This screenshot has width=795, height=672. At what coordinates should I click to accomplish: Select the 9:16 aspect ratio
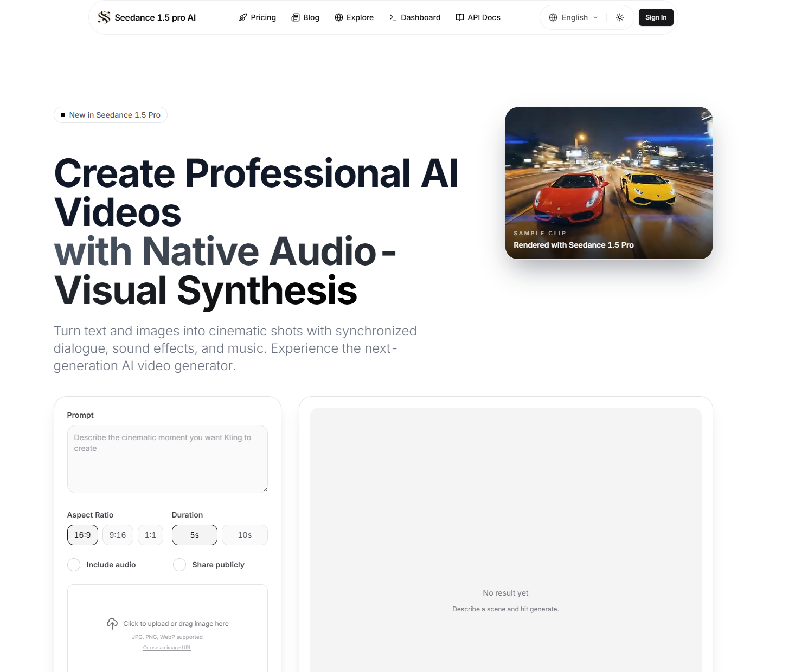pyautogui.click(x=118, y=535)
